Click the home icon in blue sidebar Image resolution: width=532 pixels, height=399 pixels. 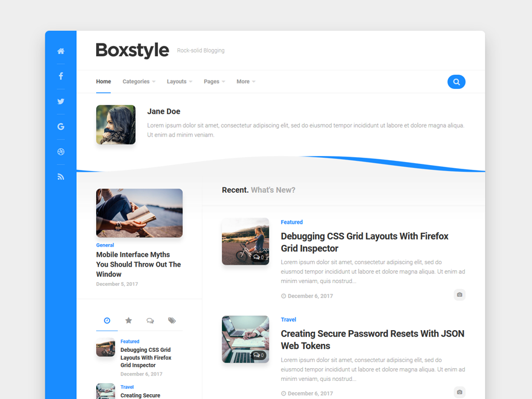(x=60, y=51)
